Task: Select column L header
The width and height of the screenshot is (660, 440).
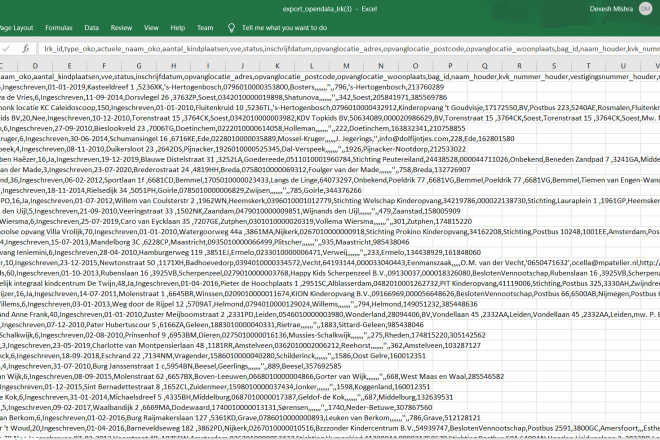Action: (311, 66)
